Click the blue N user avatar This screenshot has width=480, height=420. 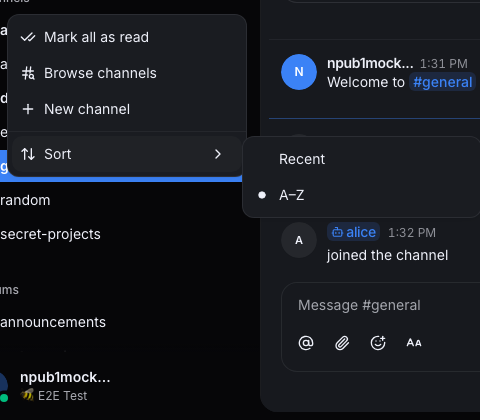click(299, 72)
